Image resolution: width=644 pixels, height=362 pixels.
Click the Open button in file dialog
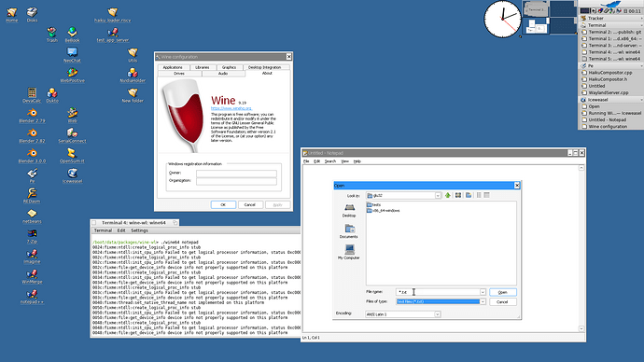(503, 292)
